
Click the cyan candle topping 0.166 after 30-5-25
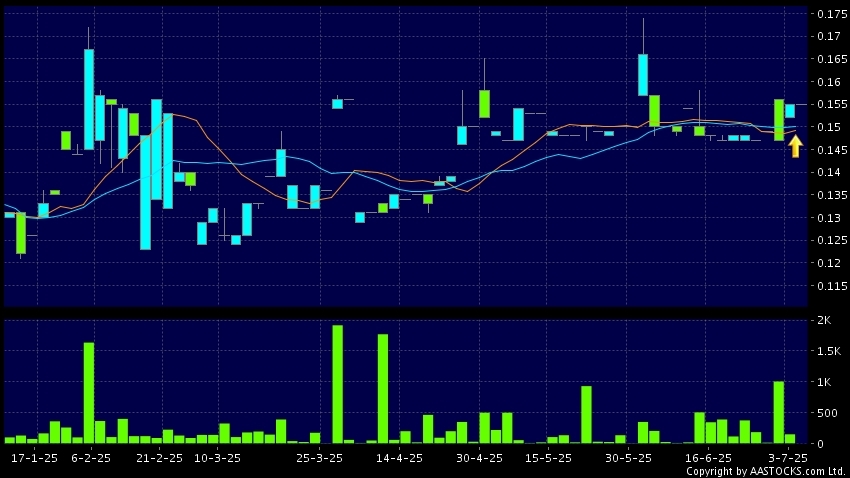tap(643, 75)
